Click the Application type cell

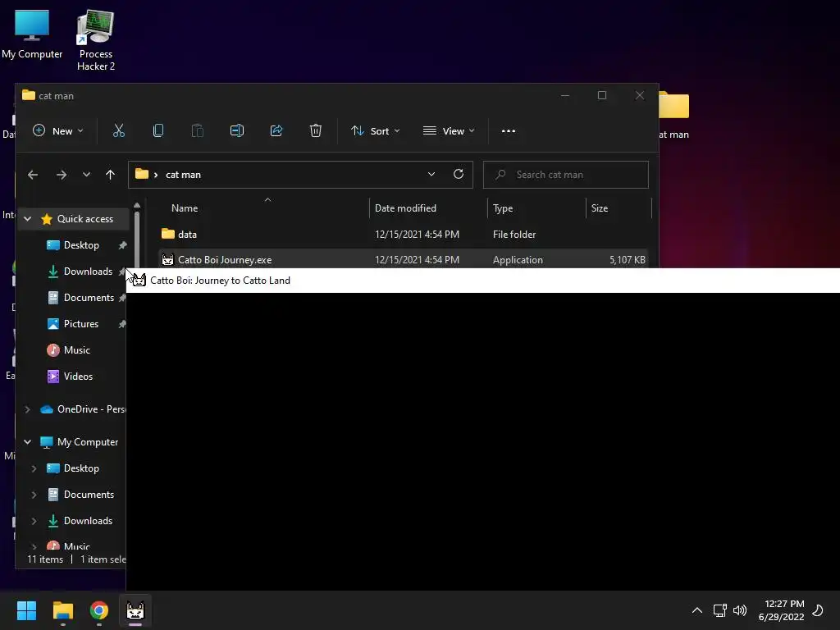(x=518, y=260)
